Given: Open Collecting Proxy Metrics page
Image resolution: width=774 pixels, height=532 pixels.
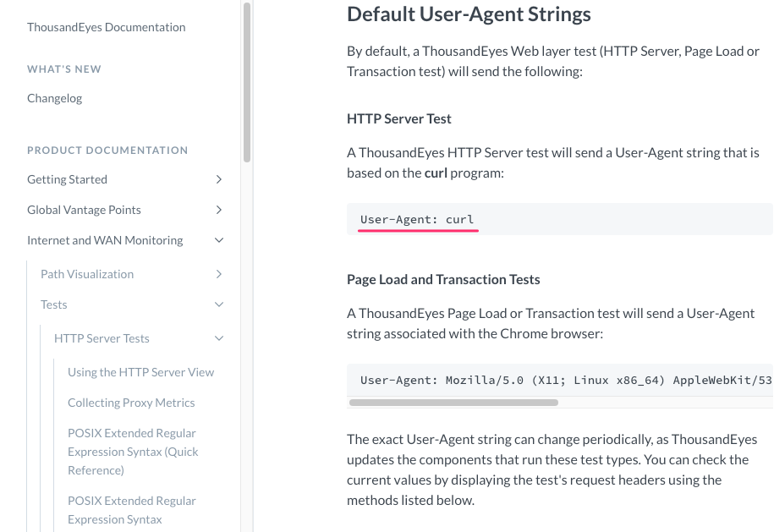Looking at the screenshot, I should coord(131,403).
